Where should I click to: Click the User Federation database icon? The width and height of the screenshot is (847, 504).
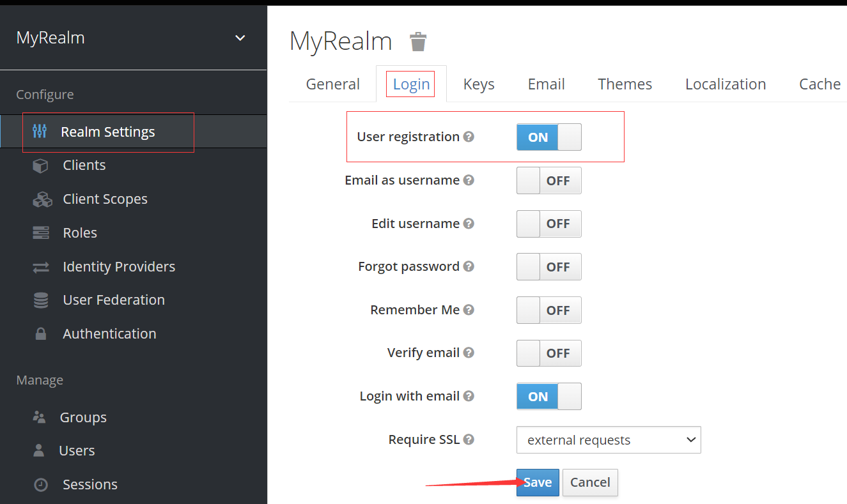[41, 300]
